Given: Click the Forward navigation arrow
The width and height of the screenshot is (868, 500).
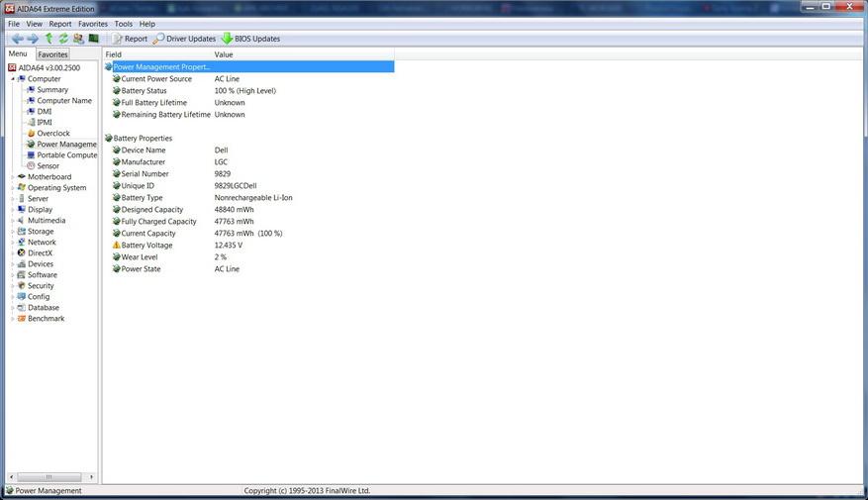Looking at the screenshot, I should 33,39.
